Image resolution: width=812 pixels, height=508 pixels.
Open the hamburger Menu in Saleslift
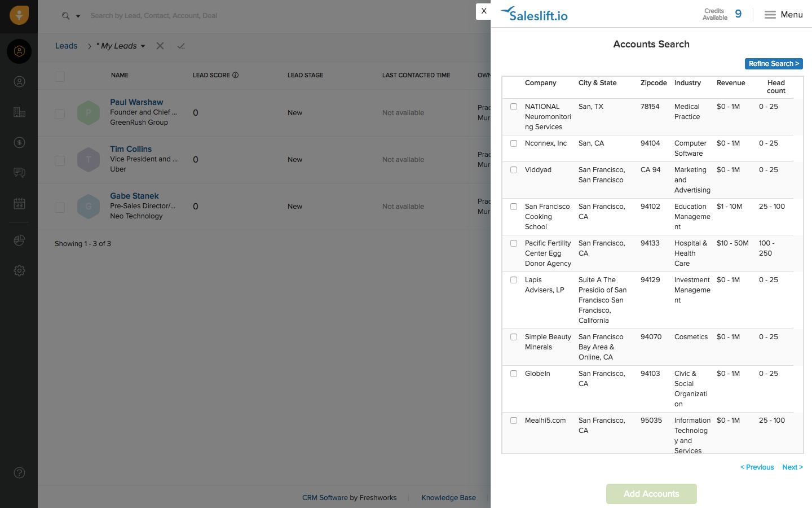pos(783,15)
